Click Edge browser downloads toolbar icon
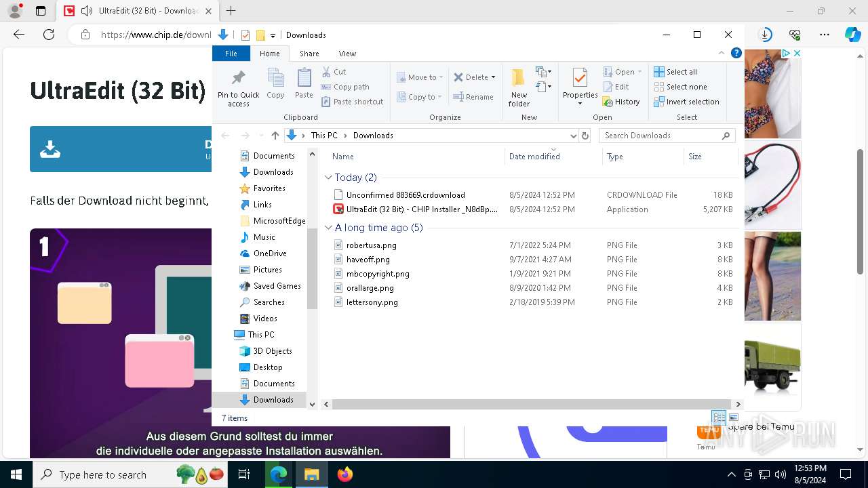The height and width of the screenshot is (488, 868). pyautogui.click(x=765, y=35)
